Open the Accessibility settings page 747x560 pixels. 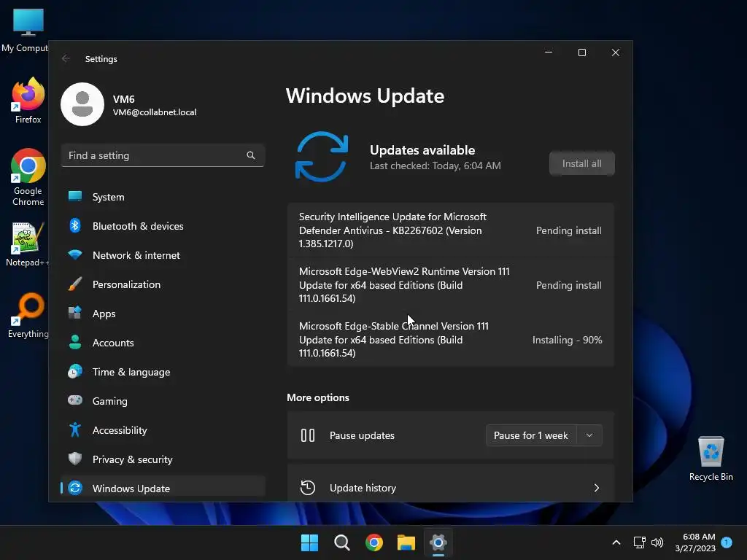coord(163,430)
